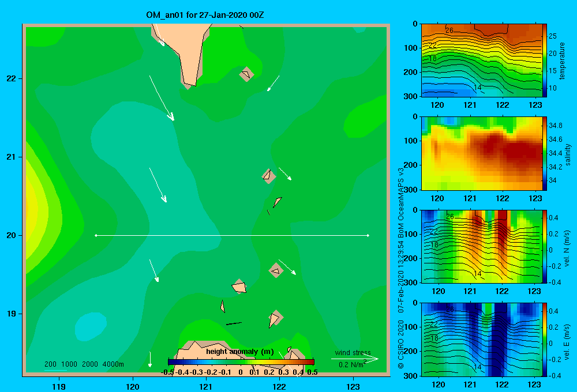Viewport: 577px width, 392px height.
Task: Click the 'height anomaly (m)' label
Action: click(240, 352)
